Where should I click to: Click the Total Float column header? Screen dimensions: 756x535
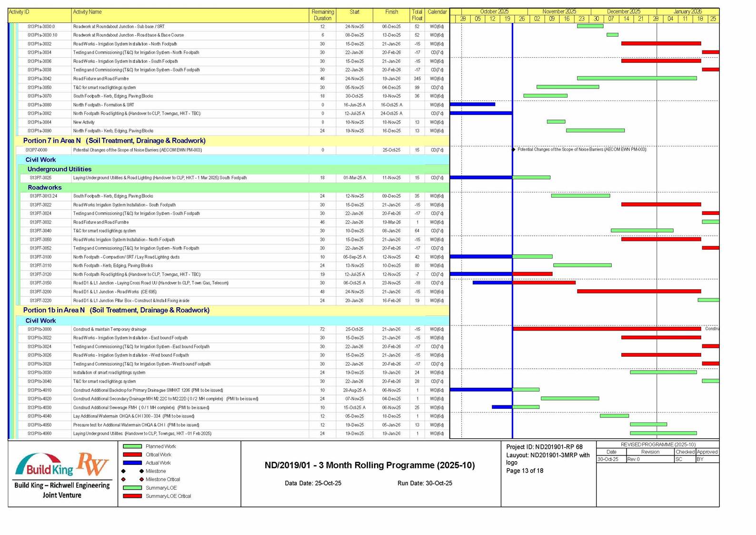tap(417, 15)
